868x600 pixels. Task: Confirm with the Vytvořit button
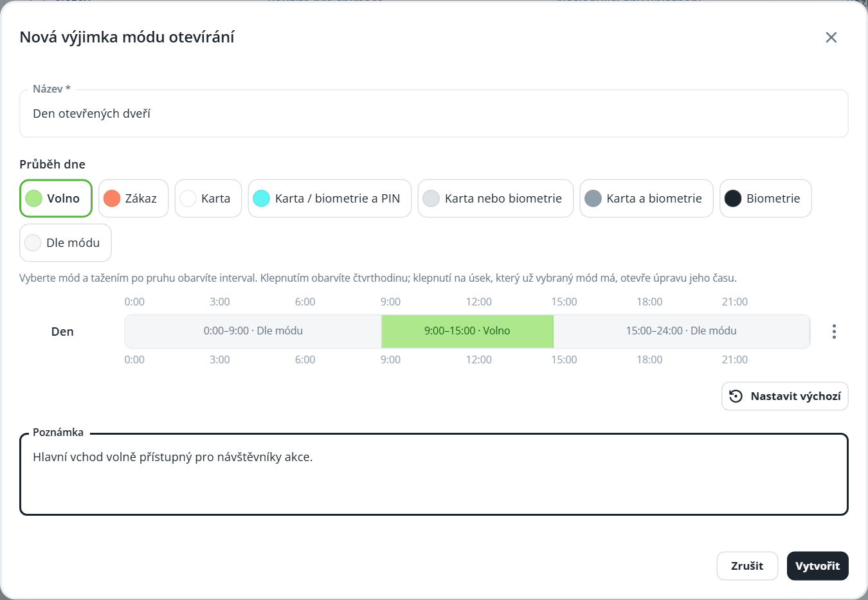click(818, 566)
